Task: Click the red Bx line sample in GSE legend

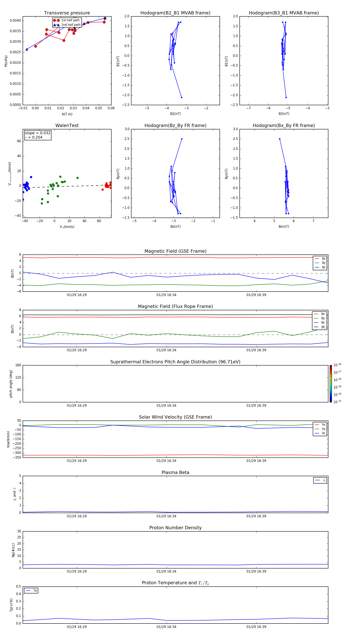Action: point(317,259)
